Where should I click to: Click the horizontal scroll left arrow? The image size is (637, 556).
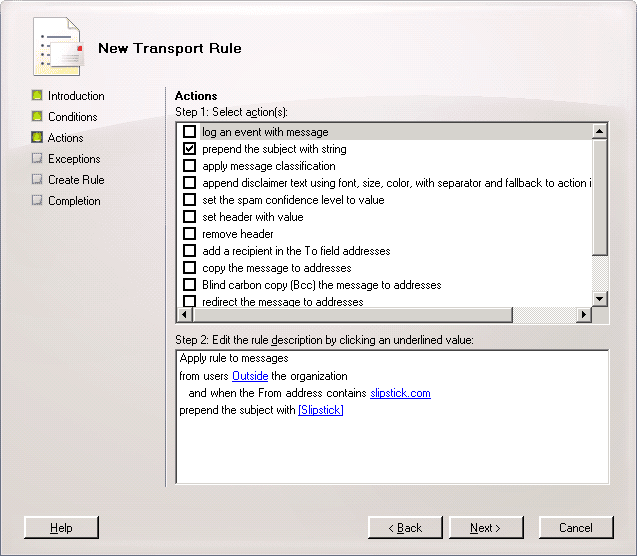pos(185,315)
